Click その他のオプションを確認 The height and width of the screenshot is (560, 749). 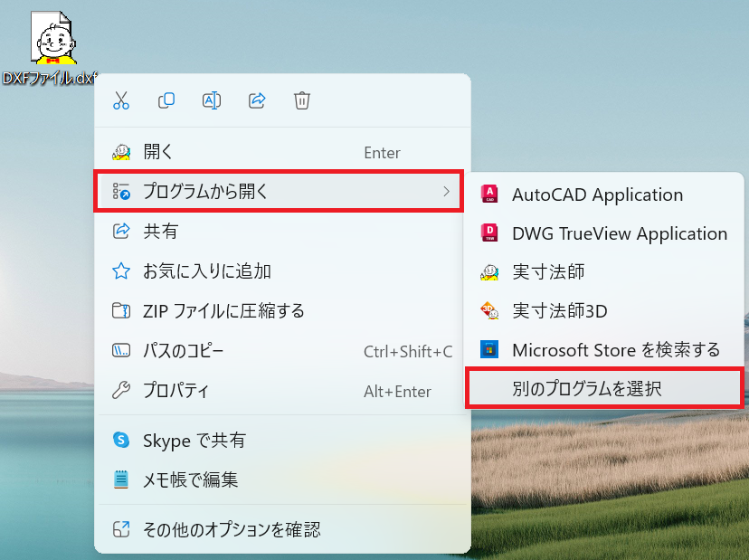(x=282, y=529)
